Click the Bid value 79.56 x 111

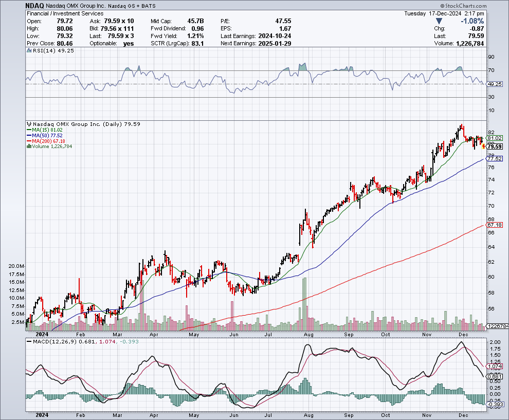pyautogui.click(x=117, y=29)
